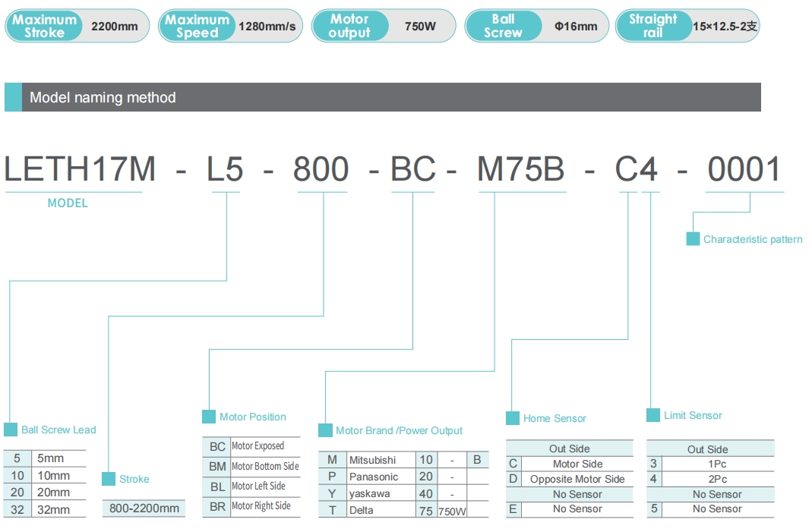812x532 pixels.
Task: Click the B cell in Mitsubishi row
Action: [477, 460]
